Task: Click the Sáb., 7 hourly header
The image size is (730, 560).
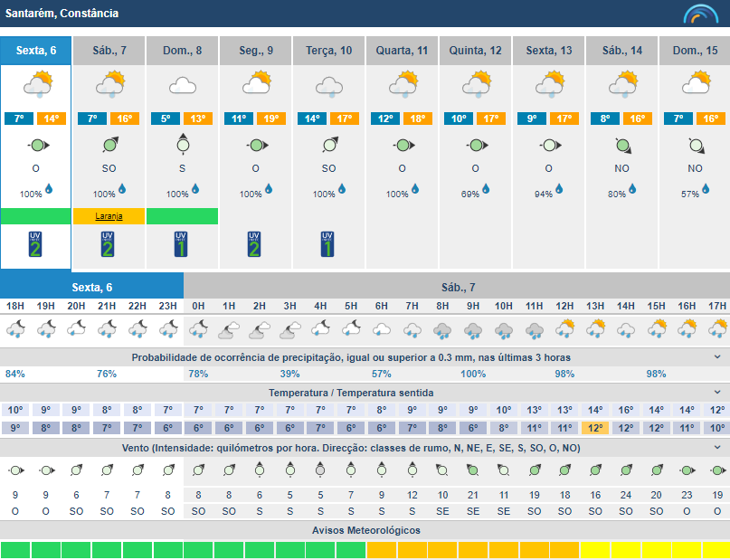Action: pos(458,287)
